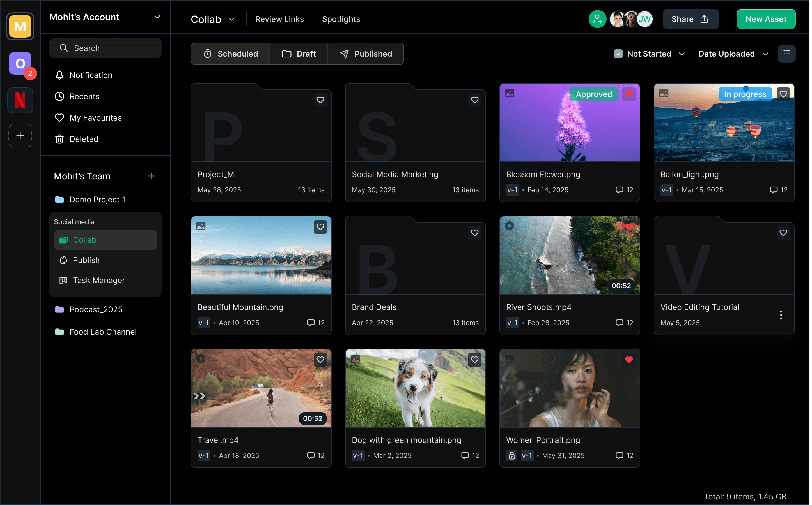The height and width of the screenshot is (505, 812).
Task: Switch to list view layout
Action: [x=786, y=54]
